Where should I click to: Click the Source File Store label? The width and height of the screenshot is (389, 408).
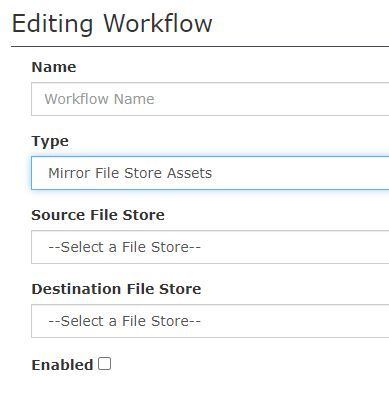coord(98,215)
